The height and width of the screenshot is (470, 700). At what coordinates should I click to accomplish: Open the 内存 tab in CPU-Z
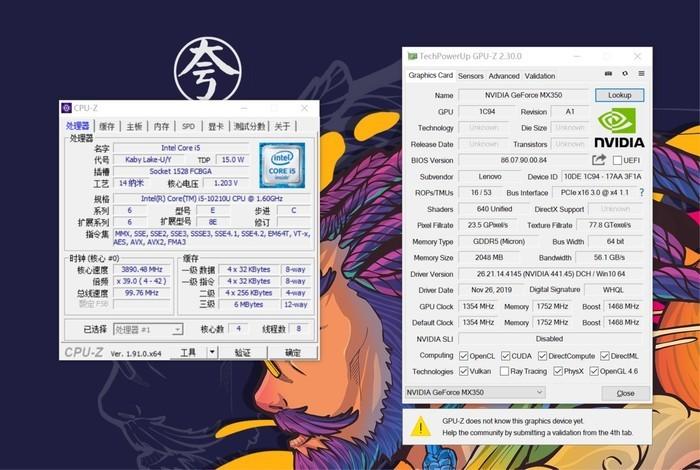click(161, 126)
